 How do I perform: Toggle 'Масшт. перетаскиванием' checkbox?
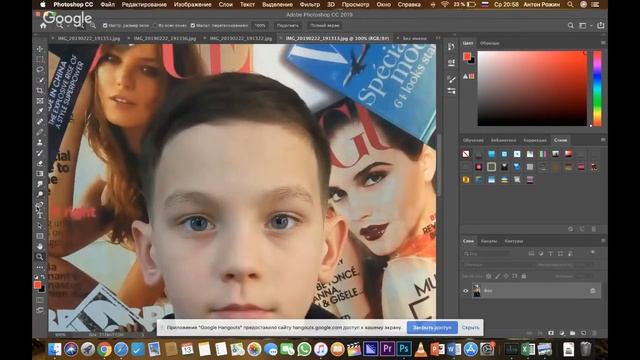(x=193, y=25)
